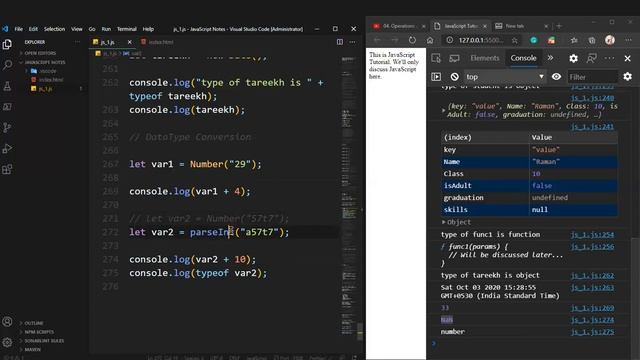Image resolution: width=640 pixels, height=360 pixels.
Task: Open DevTools settings gear
Action: [573, 58]
